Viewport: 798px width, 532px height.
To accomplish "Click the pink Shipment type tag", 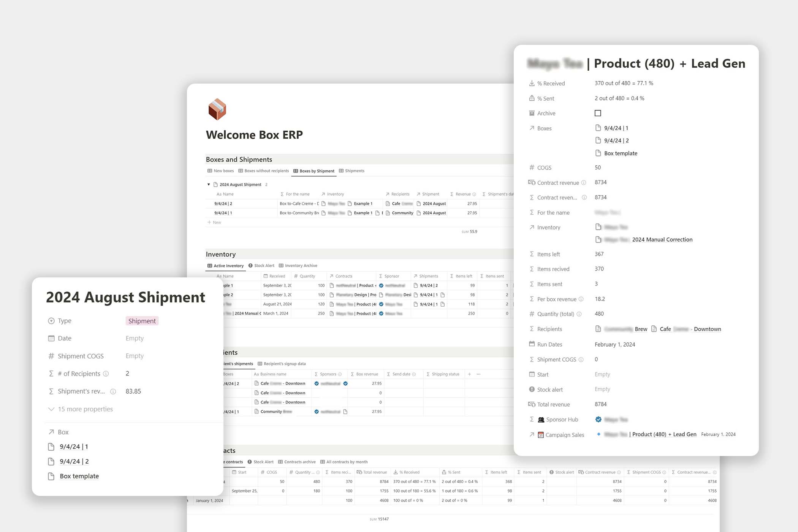I will [x=142, y=320].
